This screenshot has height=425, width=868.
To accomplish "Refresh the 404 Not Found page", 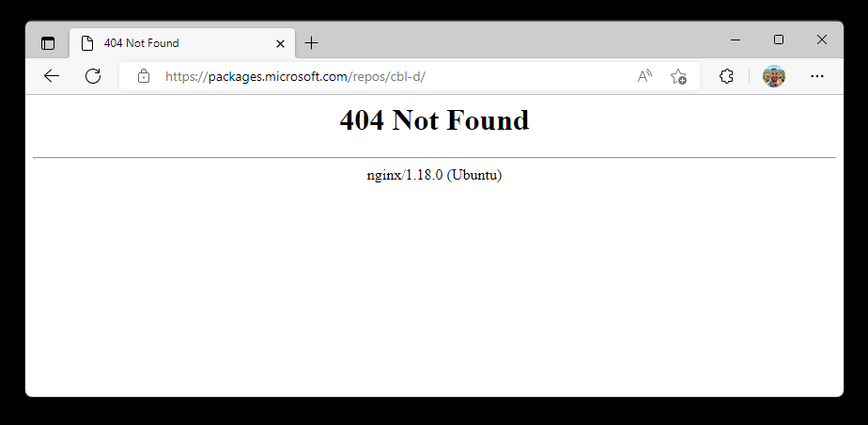I will pos(93,76).
